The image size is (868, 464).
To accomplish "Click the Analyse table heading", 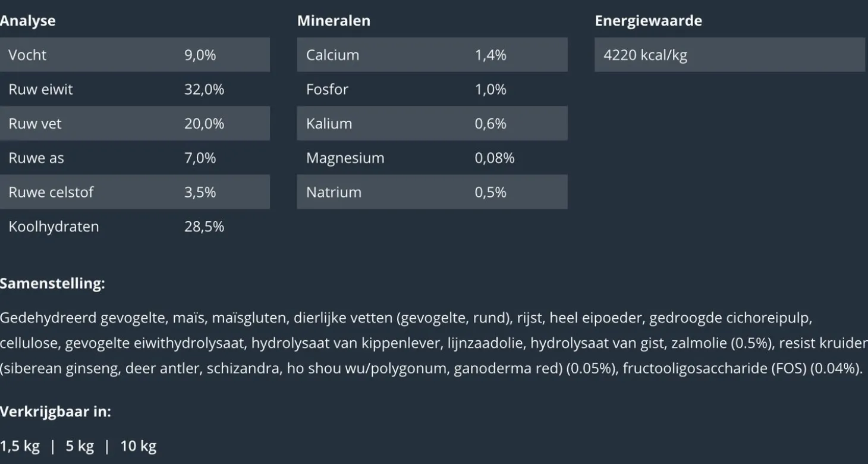I will click(28, 21).
